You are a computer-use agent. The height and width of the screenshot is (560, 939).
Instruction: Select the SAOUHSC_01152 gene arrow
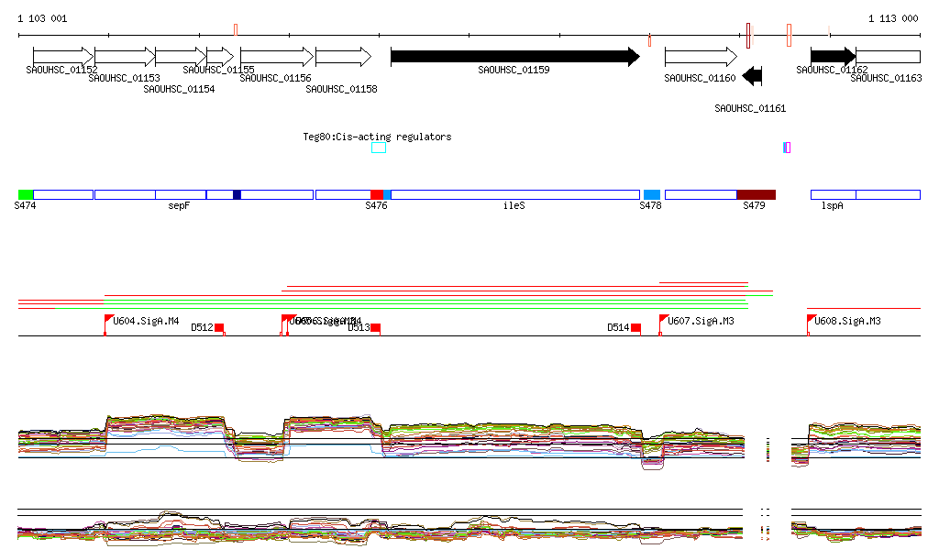click(63, 57)
